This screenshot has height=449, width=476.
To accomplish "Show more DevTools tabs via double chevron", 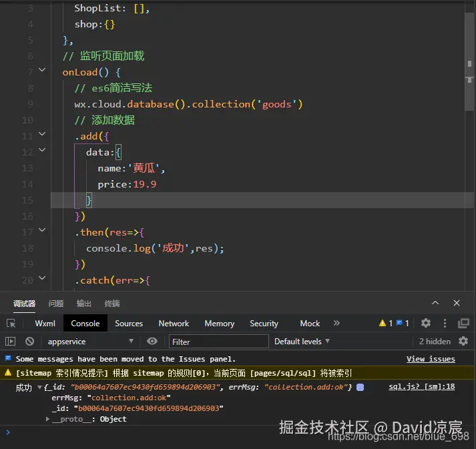I will (336, 323).
